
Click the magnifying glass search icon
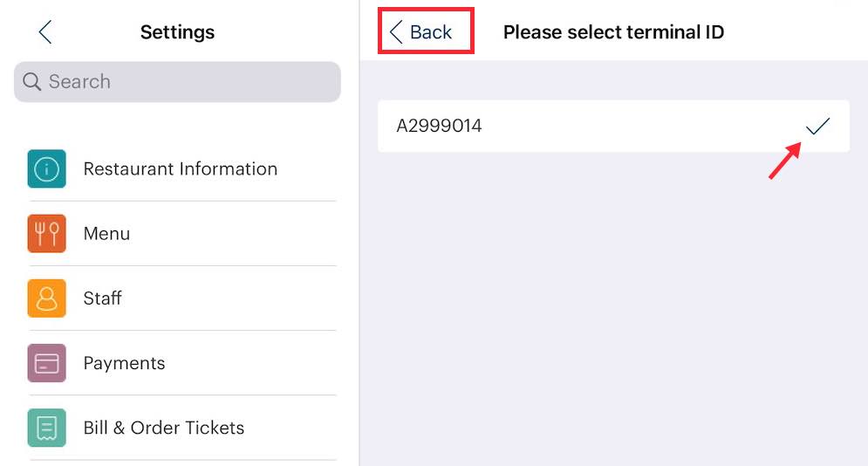[x=32, y=82]
